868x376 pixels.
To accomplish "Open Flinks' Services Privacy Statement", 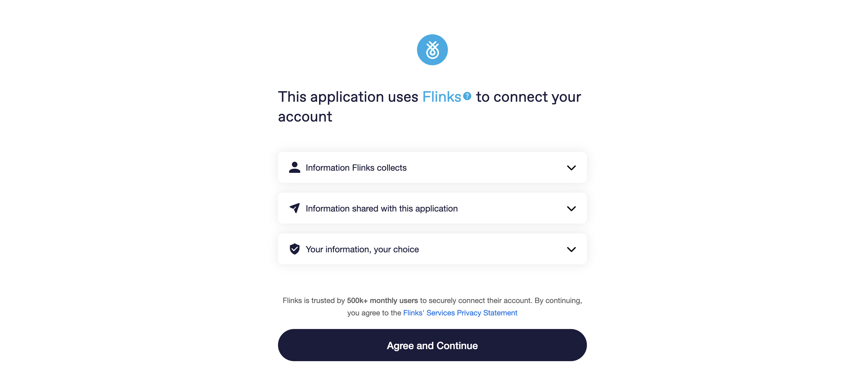I will pyautogui.click(x=460, y=313).
